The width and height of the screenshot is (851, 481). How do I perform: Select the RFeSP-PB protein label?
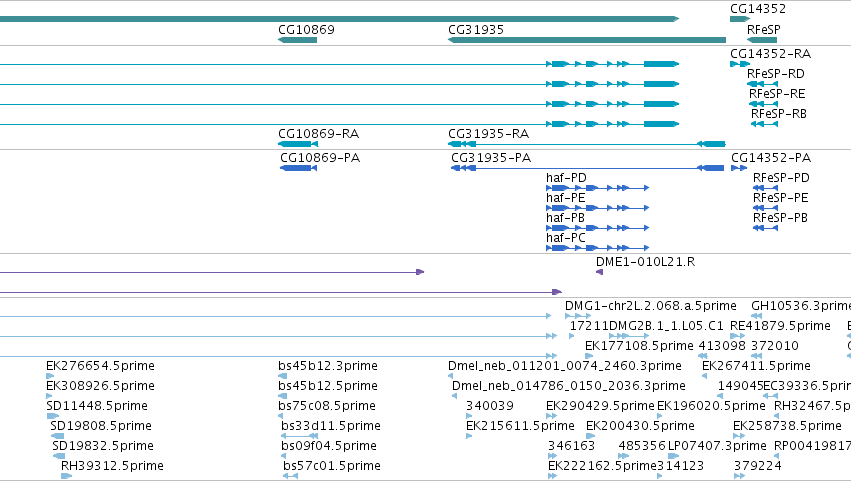click(x=780, y=218)
